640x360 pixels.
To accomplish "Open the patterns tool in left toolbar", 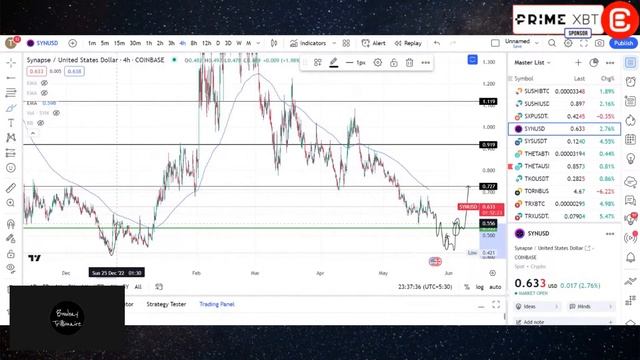I will (x=11, y=138).
